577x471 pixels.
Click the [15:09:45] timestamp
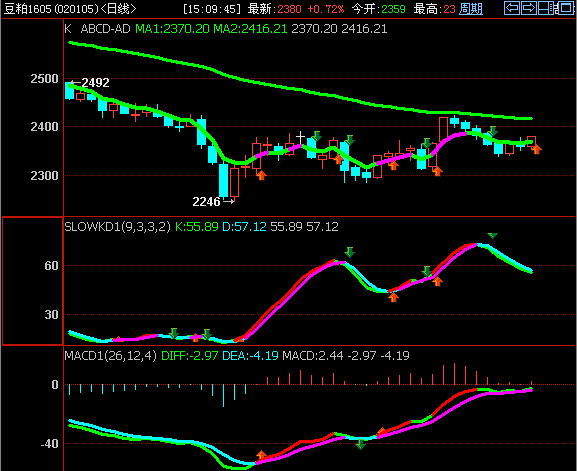tap(212, 9)
